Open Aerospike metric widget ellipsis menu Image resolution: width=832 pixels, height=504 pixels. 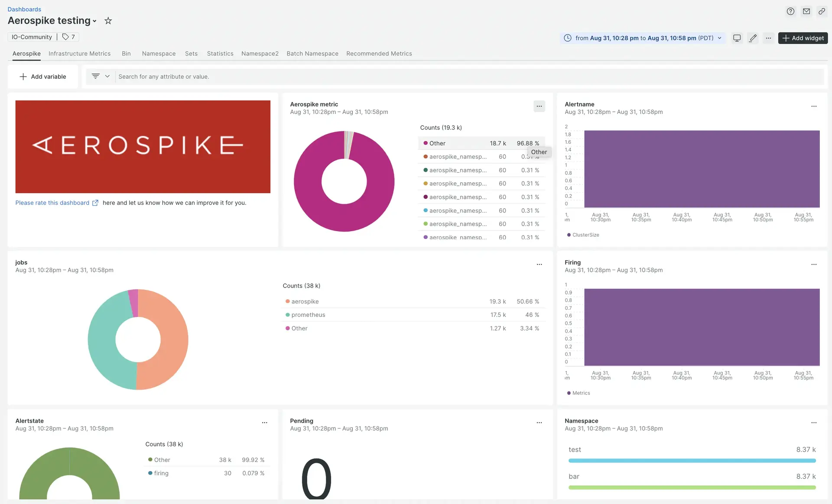tap(539, 106)
